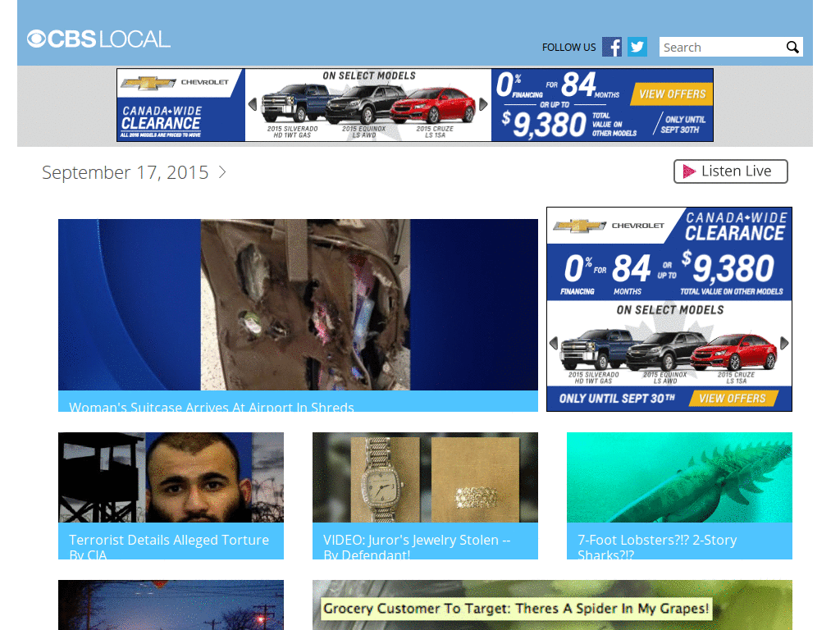This screenshot has height=630, width=840.
Task: Click the search magnifier icon
Action: click(792, 47)
